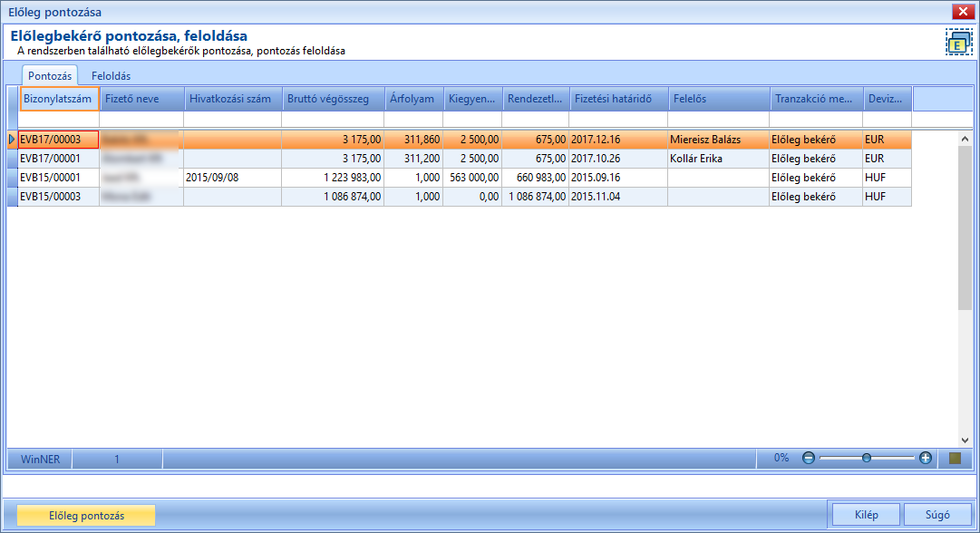Image resolution: width=980 pixels, height=533 pixels.
Task: Open the Feloldás tab
Action: tap(111, 75)
